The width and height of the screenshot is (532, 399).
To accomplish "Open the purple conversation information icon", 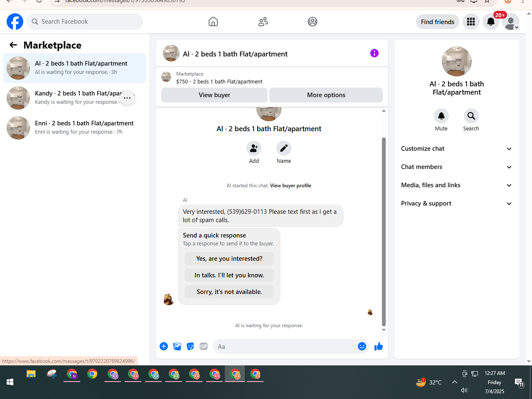I will 374,53.
